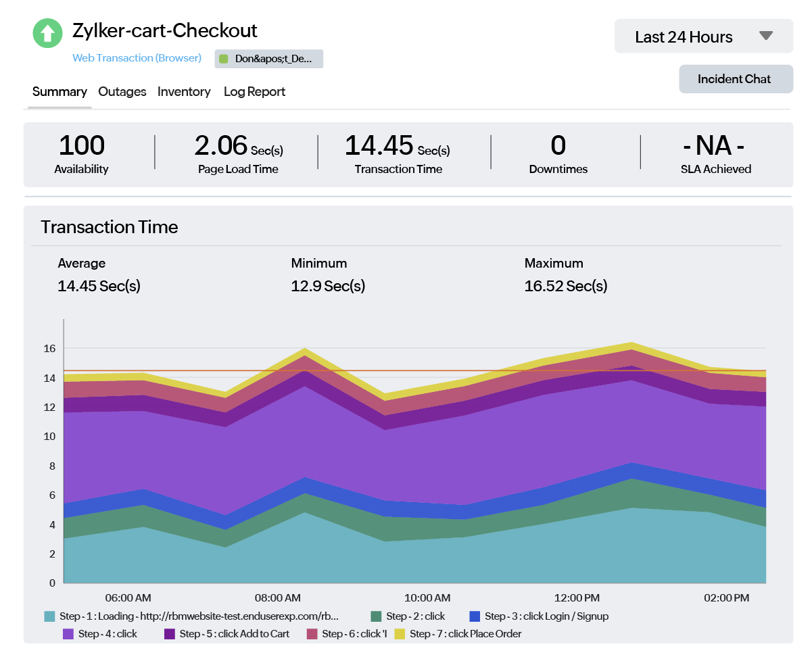This screenshot has width=812, height=663.
Task: Open the Last 24 Hours dropdown
Action: [703, 36]
